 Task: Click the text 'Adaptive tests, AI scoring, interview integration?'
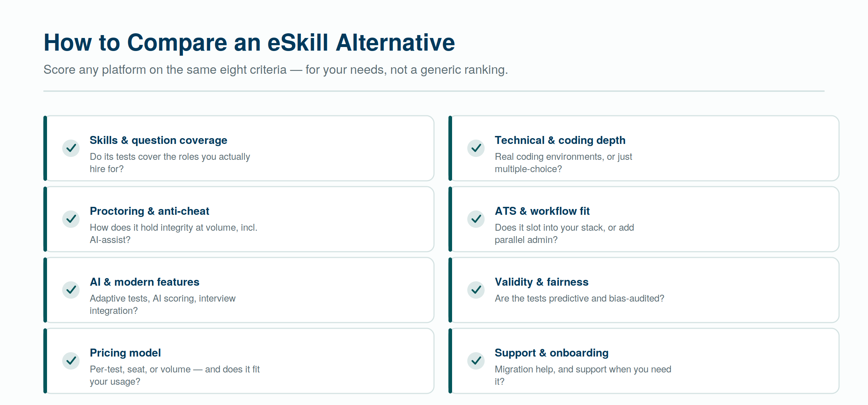click(x=162, y=304)
